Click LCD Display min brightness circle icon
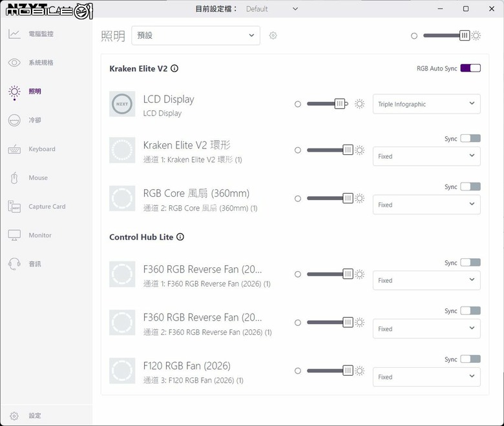Viewport: 504px width, 426px height. (298, 104)
